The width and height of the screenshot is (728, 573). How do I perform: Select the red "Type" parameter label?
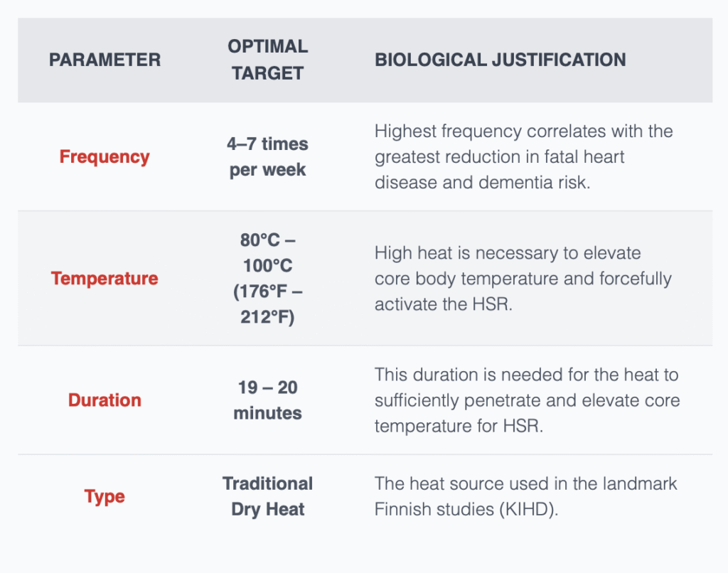pyautogui.click(x=105, y=496)
